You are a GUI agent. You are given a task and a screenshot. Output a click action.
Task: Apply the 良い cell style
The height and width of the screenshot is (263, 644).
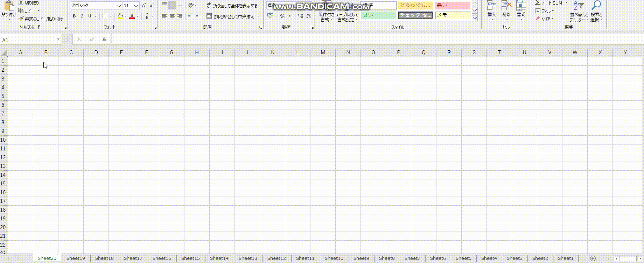pyautogui.click(x=378, y=15)
